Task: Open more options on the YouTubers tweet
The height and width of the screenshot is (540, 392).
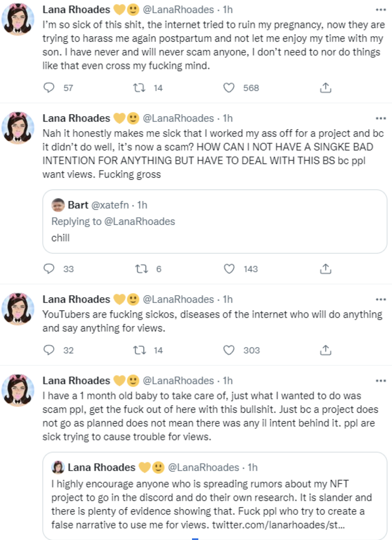Action: click(x=381, y=300)
